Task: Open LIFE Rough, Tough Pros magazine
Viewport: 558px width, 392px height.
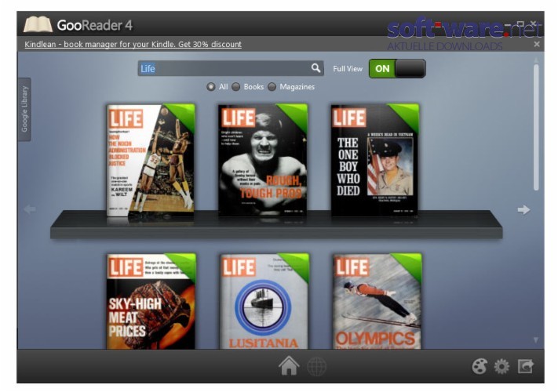Action: point(263,160)
